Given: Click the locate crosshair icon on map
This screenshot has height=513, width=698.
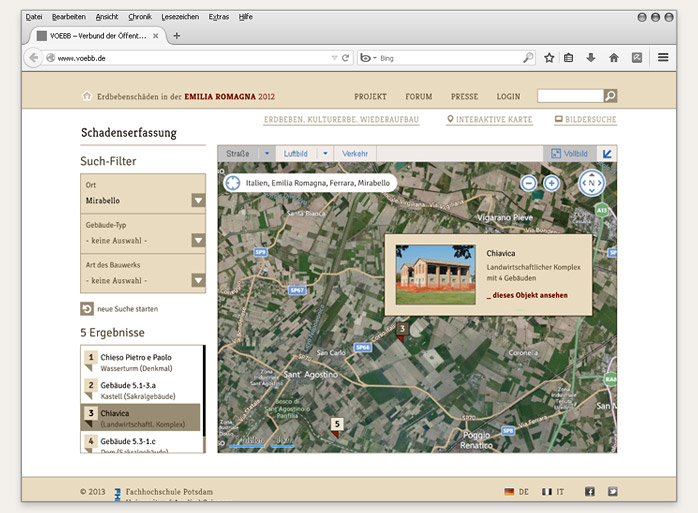Looking at the screenshot, I should click(233, 183).
